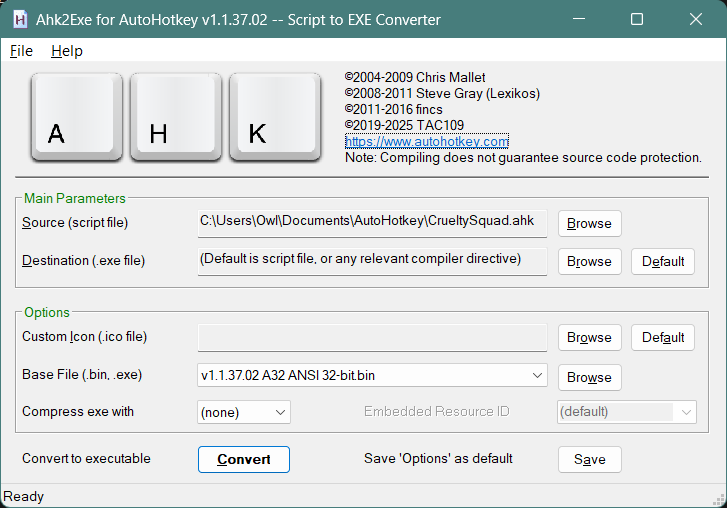This screenshot has width=727, height=508.
Task: Open the Help menu
Action: click(x=67, y=51)
